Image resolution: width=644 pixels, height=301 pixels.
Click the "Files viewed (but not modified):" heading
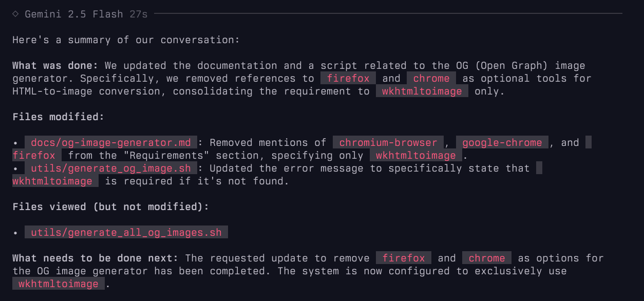tap(111, 206)
